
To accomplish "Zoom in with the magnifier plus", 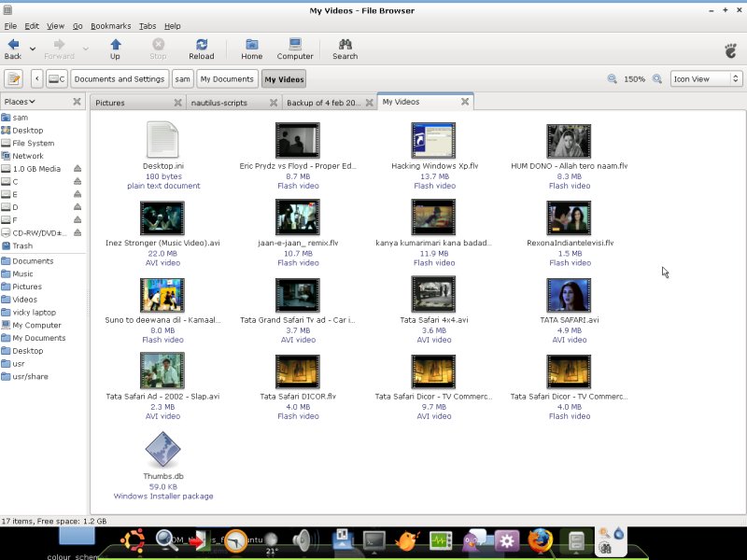I will [x=657, y=79].
